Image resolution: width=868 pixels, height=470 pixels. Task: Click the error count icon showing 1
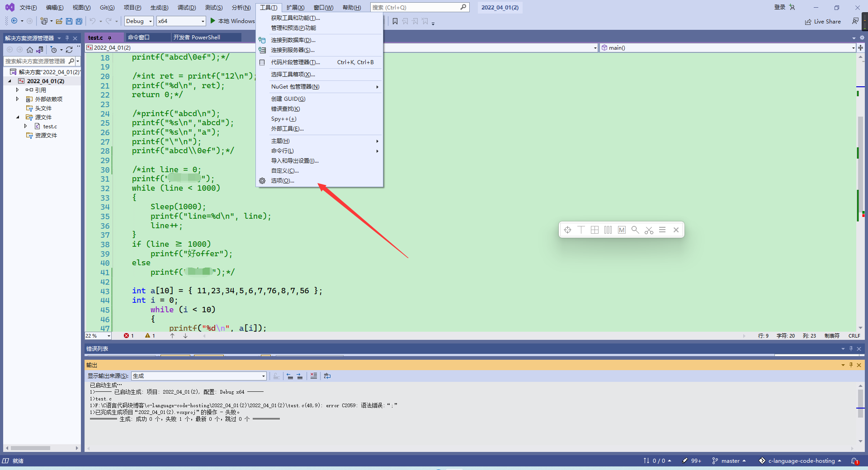point(126,336)
